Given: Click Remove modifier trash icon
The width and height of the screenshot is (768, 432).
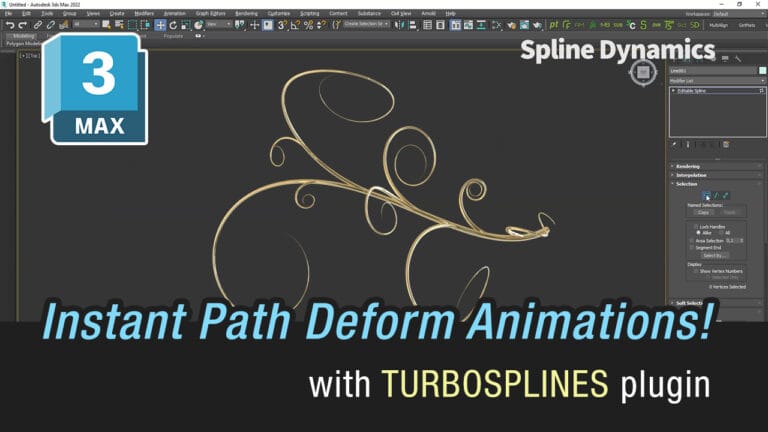Looking at the screenshot, I should [726, 144].
